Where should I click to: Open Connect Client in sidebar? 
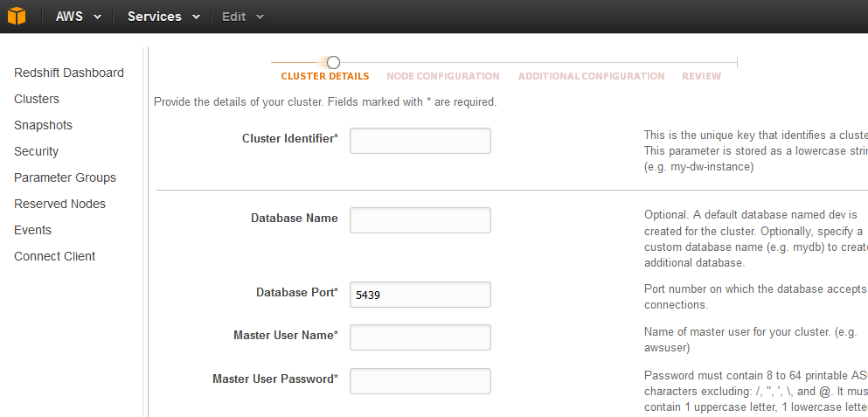[x=54, y=256]
